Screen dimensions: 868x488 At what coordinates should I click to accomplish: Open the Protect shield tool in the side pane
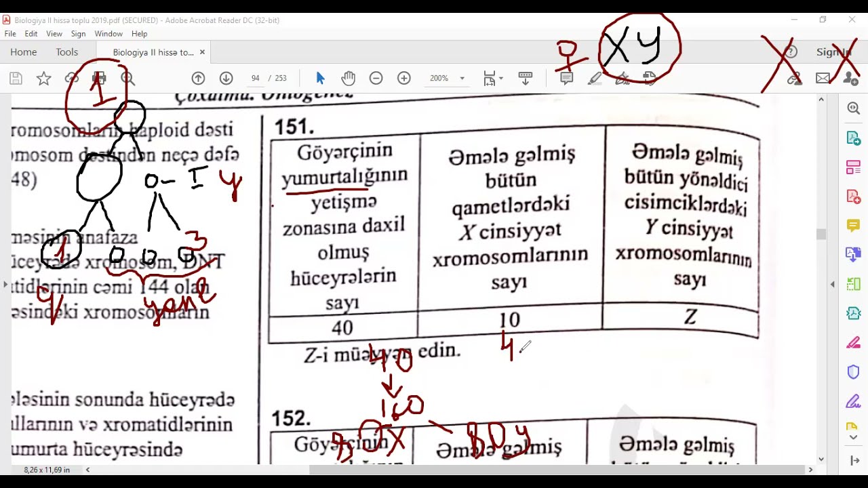click(x=853, y=371)
